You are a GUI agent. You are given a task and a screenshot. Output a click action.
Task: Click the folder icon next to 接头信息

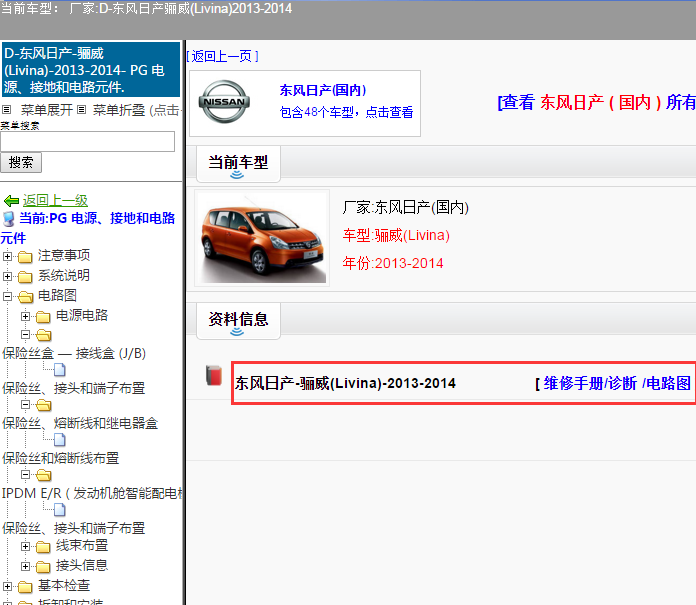click(43, 567)
